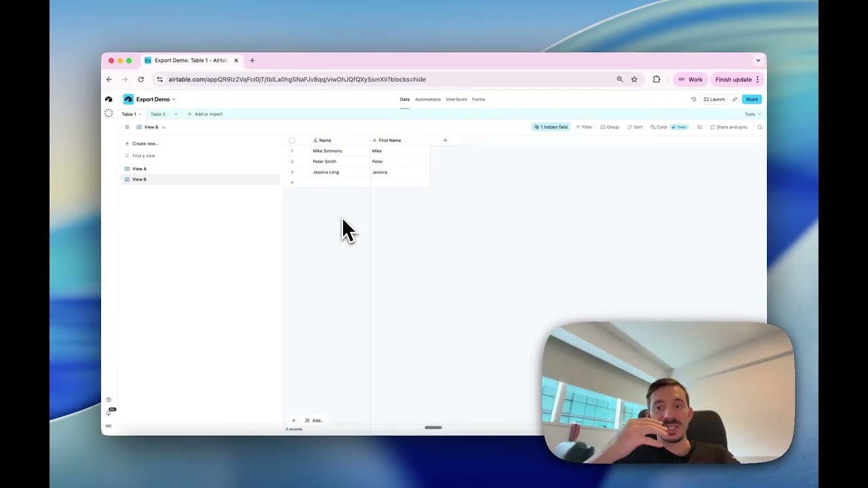Select View B in the sidebar
This screenshot has width=868, height=488.
coord(199,180)
